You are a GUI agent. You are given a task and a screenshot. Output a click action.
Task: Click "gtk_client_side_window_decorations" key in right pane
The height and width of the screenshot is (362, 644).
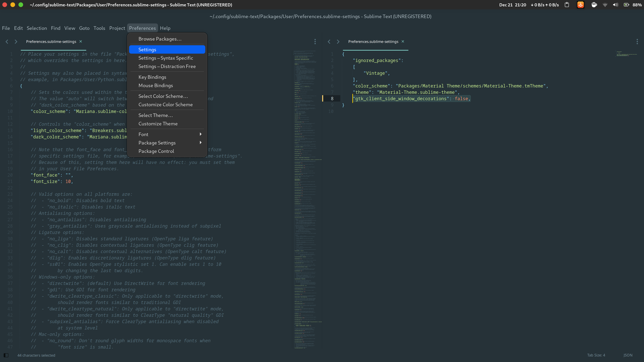(x=401, y=98)
